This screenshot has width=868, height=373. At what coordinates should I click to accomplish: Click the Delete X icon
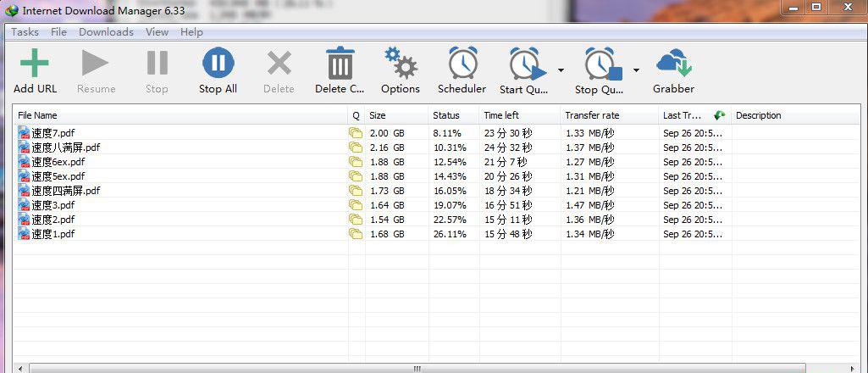[279, 63]
